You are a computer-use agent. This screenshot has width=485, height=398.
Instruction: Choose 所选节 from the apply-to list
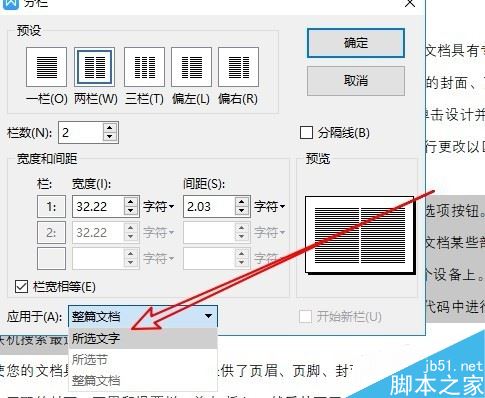point(143,360)
